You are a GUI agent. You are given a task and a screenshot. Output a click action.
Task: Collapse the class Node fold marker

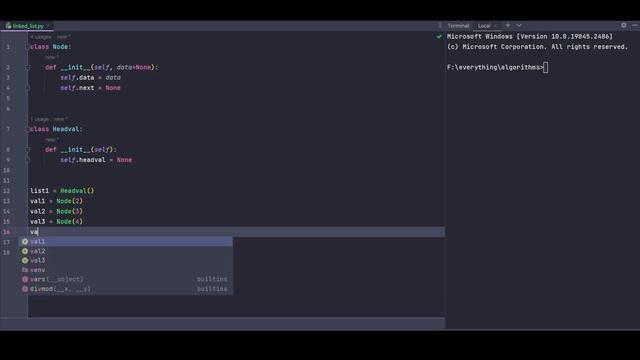[28, 47]
